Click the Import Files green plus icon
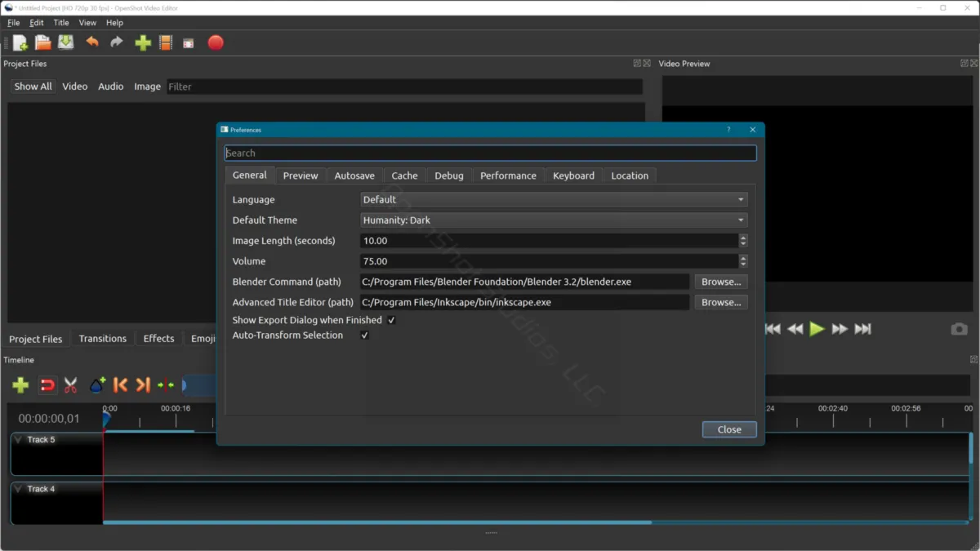Viewport: 980px width, 551px height. point(143,43)
